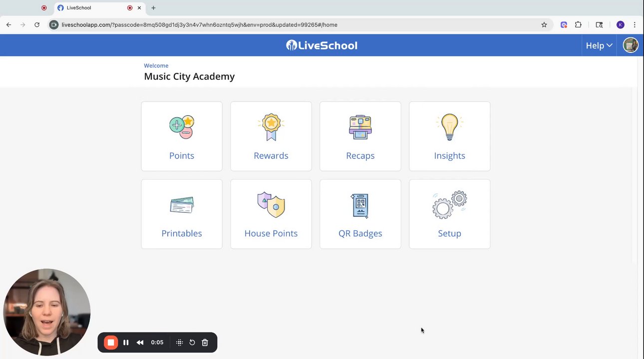Switch to the LiveSchool tab

(x=99, y=8)
